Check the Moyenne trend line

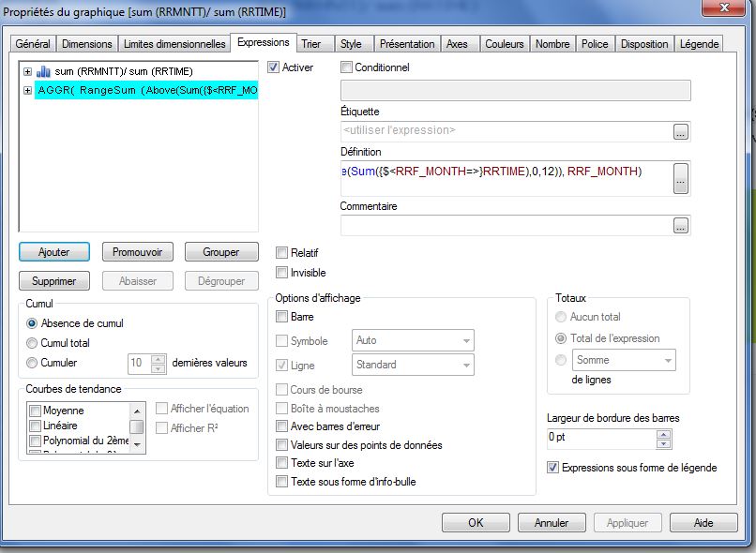36,411
